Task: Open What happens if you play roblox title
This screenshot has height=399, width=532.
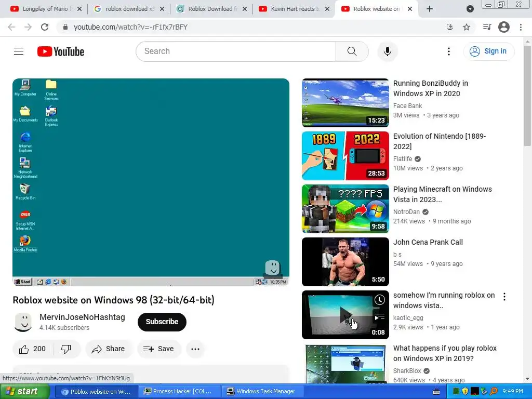Action: click(x=445, y=353)
